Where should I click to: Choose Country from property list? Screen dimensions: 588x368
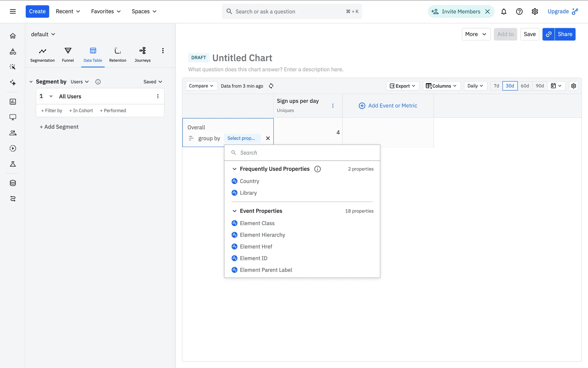[249, 181]
